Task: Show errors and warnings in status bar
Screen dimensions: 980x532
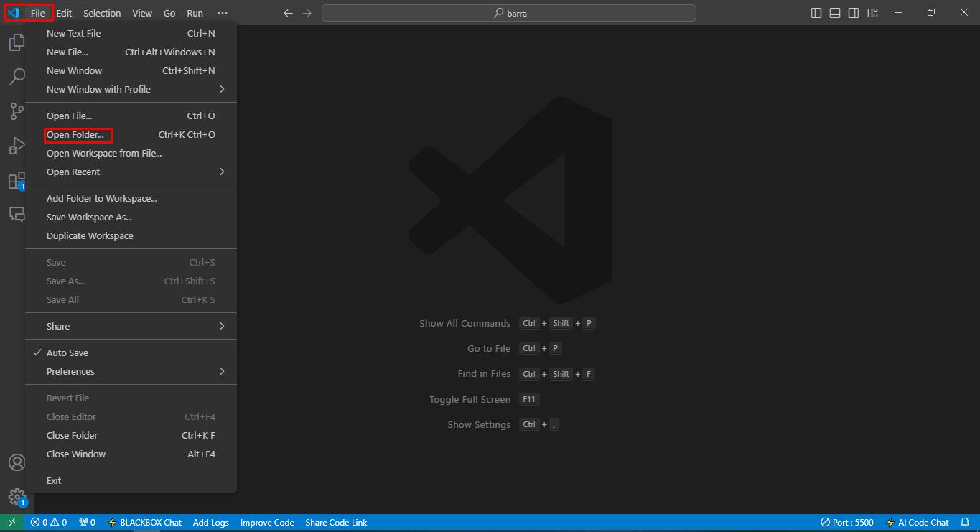Action: tap(49, 523)
